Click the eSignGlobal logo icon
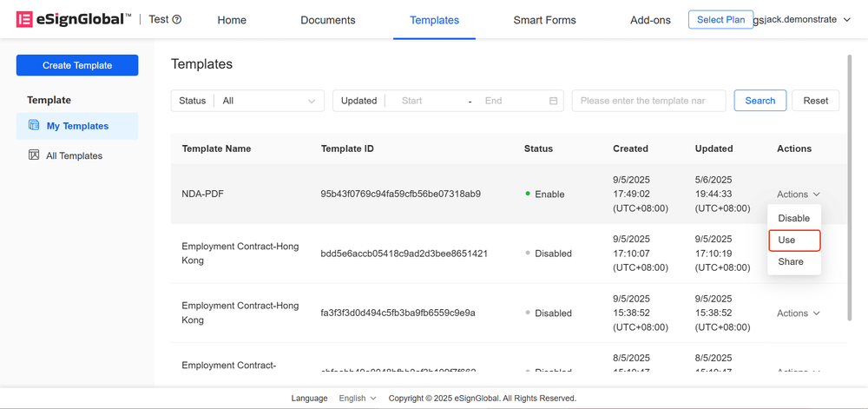The width and height of the screenshot is (868, 409). [x=24, y=19]
